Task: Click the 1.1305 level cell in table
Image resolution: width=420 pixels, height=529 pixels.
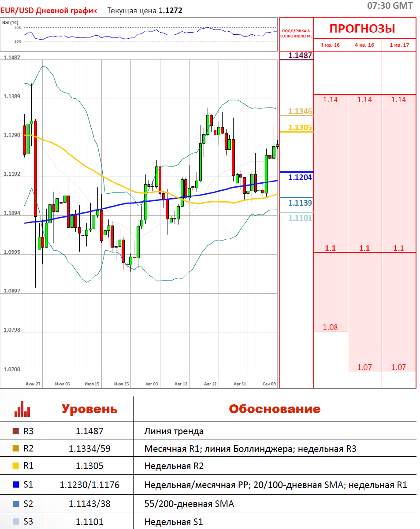Action: coord(89,466)
